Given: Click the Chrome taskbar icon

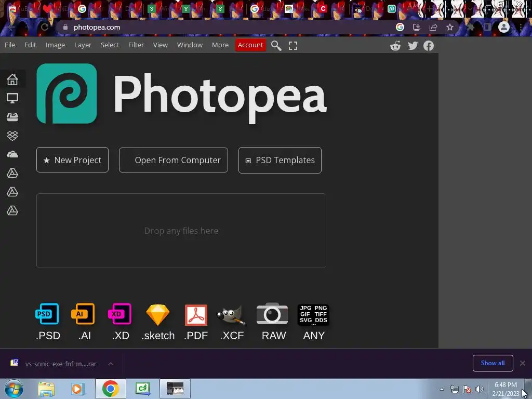Looking at the screenshot, I should click(x=110, y=389).
